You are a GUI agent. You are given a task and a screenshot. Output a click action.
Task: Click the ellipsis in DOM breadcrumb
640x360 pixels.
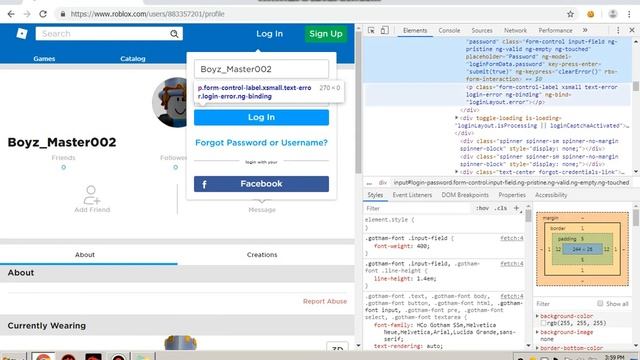click(x=369, y=183)
